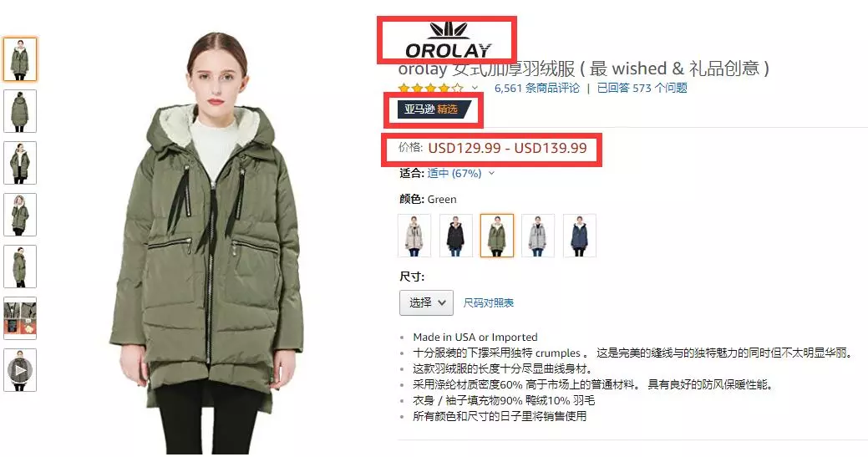This screenshot has height=457, width=868.
Task: Open the star rating breakdown chevron
Action: coord(475,88)
